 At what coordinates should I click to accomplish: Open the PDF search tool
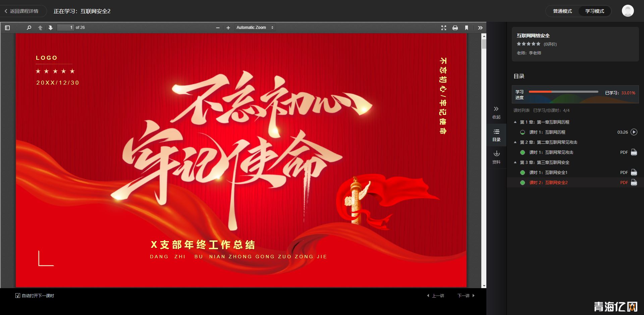[x=29, y=28]
